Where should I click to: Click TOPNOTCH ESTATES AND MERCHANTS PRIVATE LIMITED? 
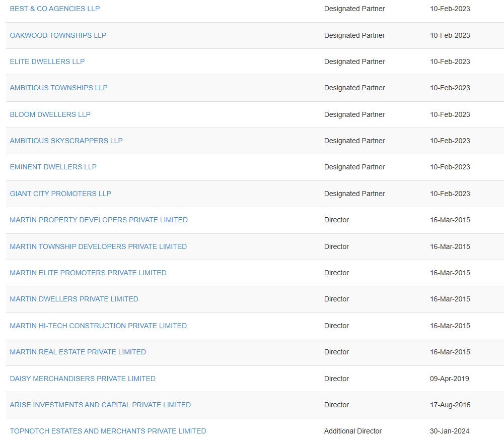[108, 431]
